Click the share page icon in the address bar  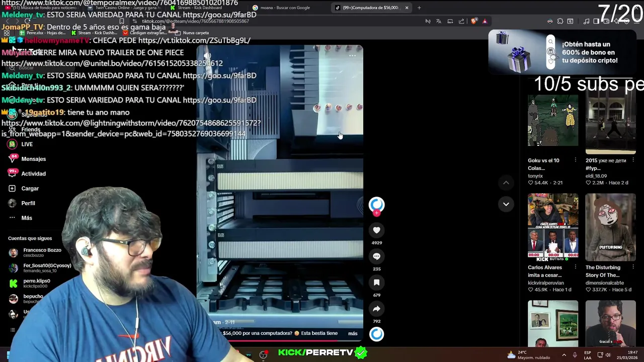tap(461, 21)
